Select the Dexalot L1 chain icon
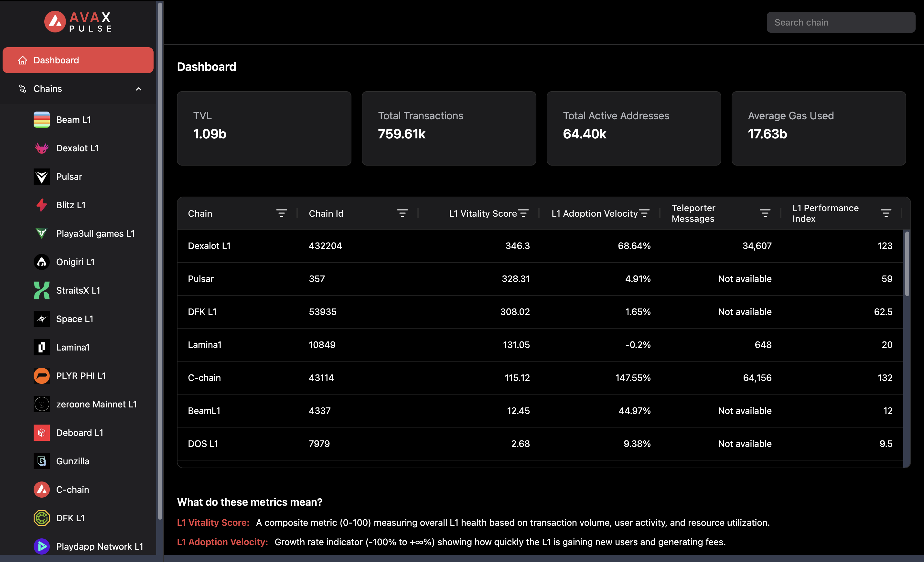The height and width of the screenshot is (562, 924). [42, 148]
